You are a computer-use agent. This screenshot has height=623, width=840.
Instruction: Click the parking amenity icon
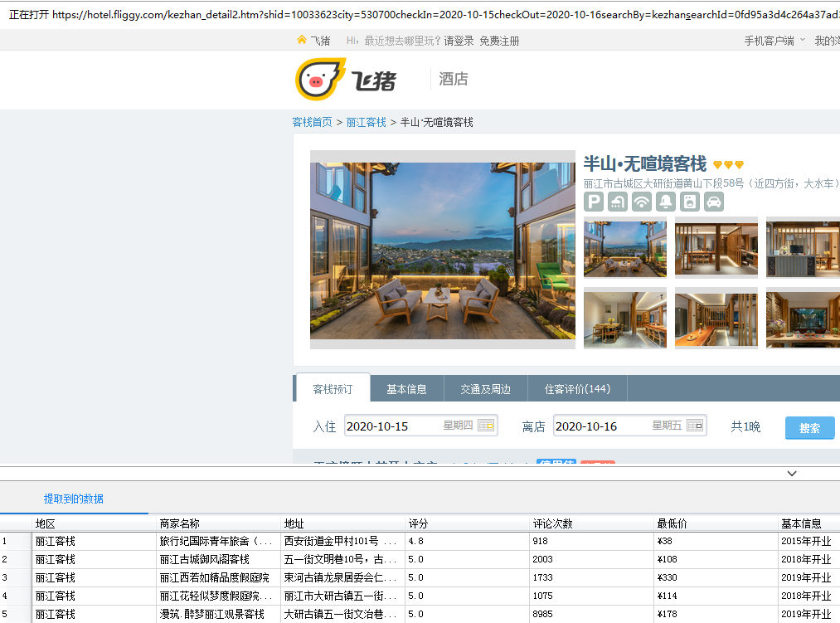(x=594, y=202)
